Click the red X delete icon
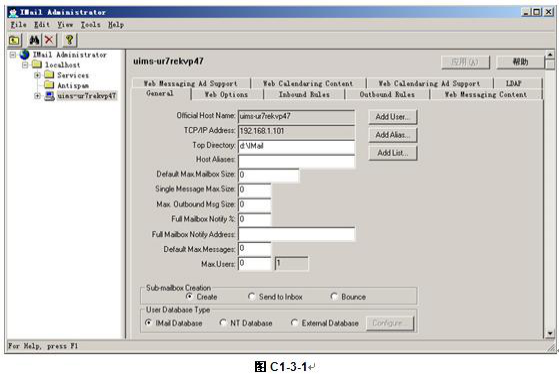Viewport: 559px width, 374px height. tap(49, 40)
